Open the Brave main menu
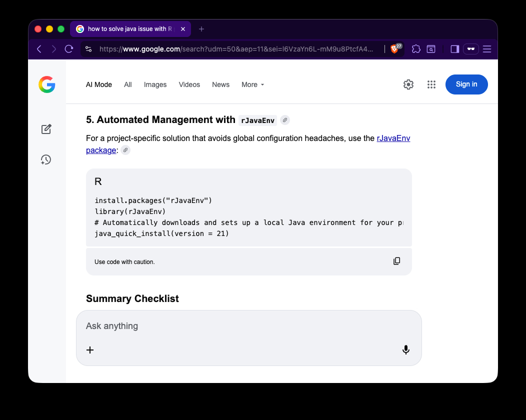This screenshot has width=526, height=420. 486,49
